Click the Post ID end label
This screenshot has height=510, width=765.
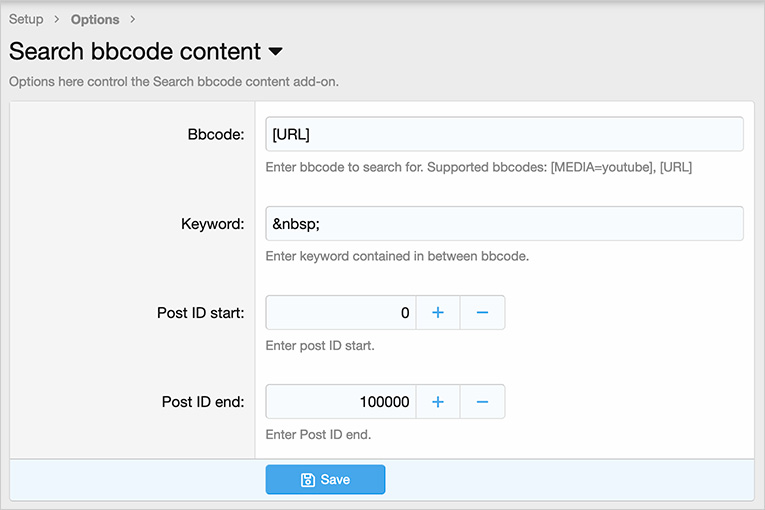[x=203, y=402]
